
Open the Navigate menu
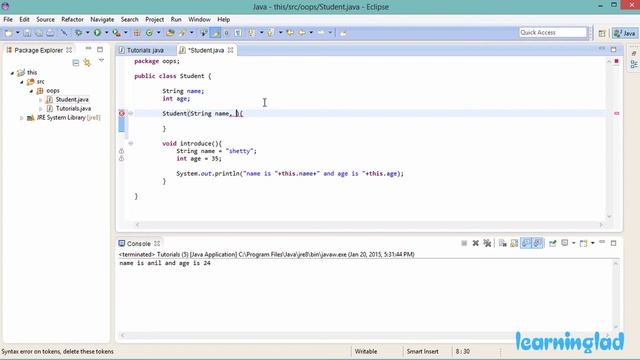pyautogui.click(x=102, y=20)
